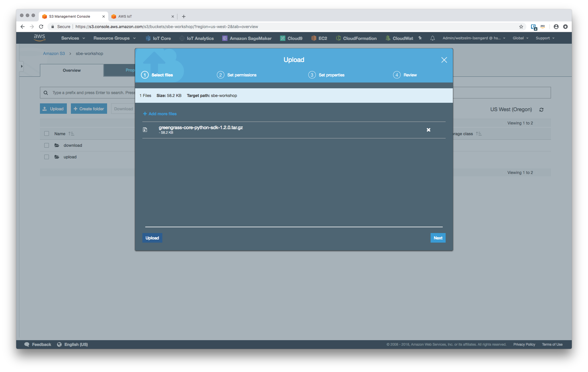Image resolution: width=588 pixels, height=372 pixels.
Task: Expand the Resource Groups menu
Action: tap(115, 38)
